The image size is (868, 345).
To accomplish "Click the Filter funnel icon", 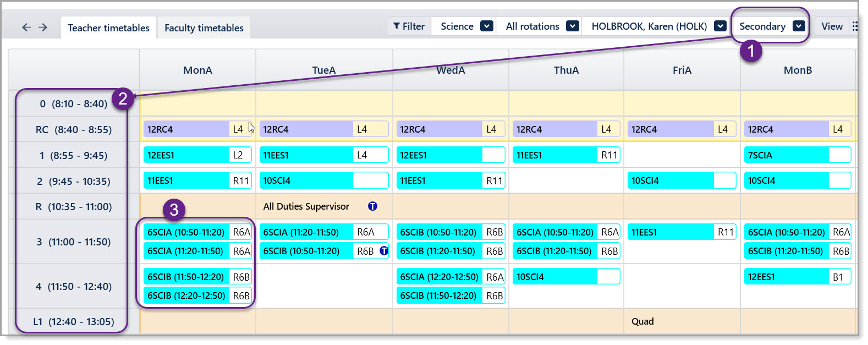I will [396, 26].
